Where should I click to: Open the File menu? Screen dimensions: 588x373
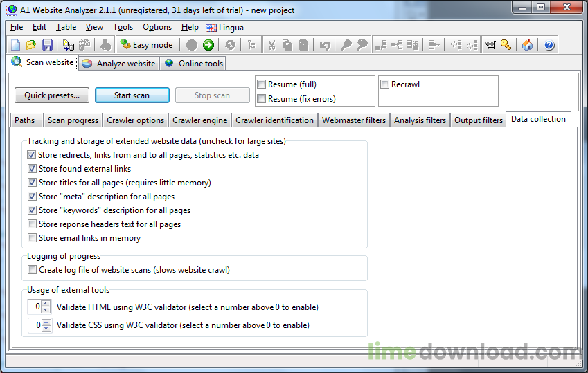pos(17,28)
